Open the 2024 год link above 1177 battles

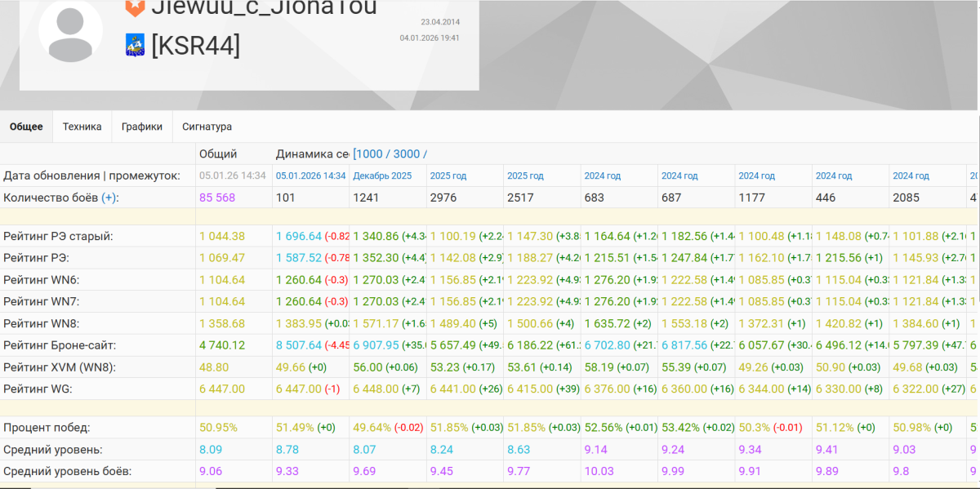click(756, 176)
